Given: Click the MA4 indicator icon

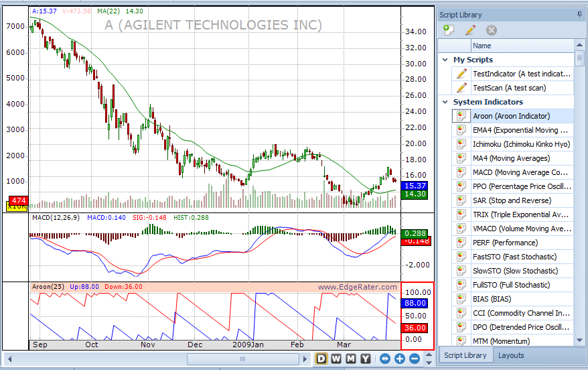Looking at the screenshot, I should click(461, 158).
